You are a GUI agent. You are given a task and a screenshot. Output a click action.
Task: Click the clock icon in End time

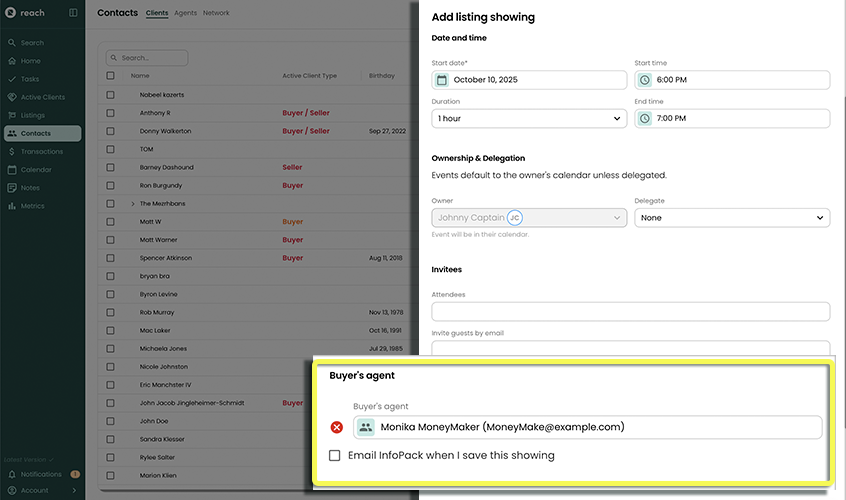coord(645,119)
